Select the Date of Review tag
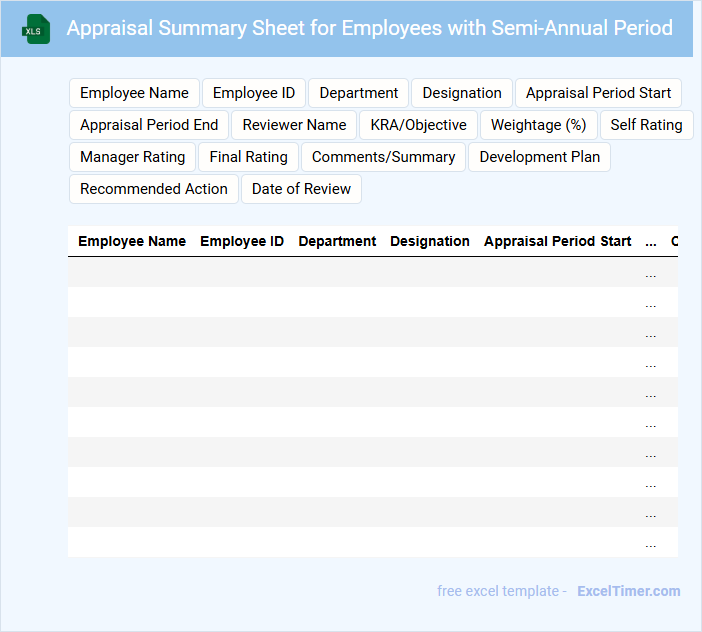The image size is (702, 632). pyautogui.click(x=301, y=189)
